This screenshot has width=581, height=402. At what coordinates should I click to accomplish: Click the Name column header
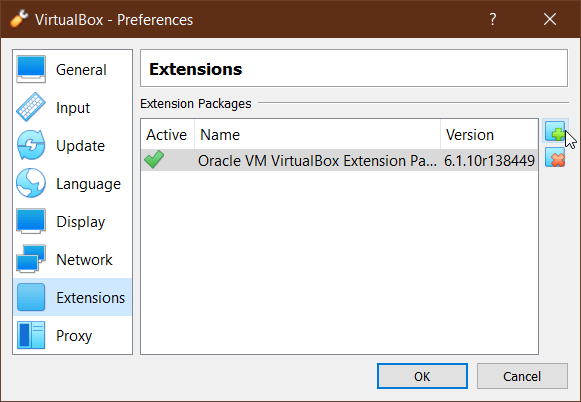pos(317,135)
